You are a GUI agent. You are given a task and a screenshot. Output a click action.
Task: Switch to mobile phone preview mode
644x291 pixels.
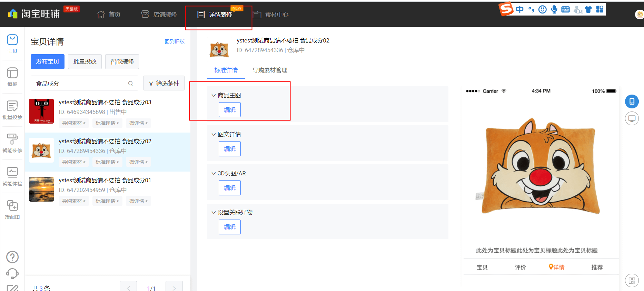point(632,101)
